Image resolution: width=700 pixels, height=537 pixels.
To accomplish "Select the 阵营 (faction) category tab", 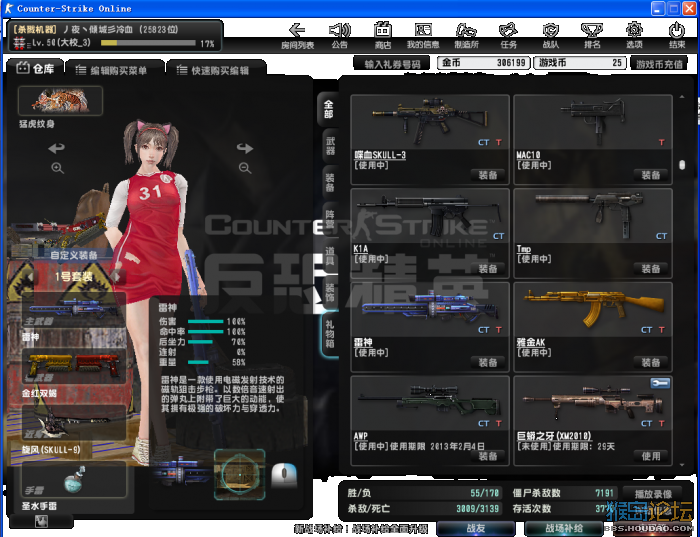I will [330, 220].
